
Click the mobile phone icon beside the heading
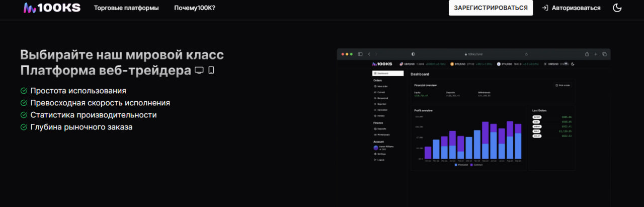[211, 70]
